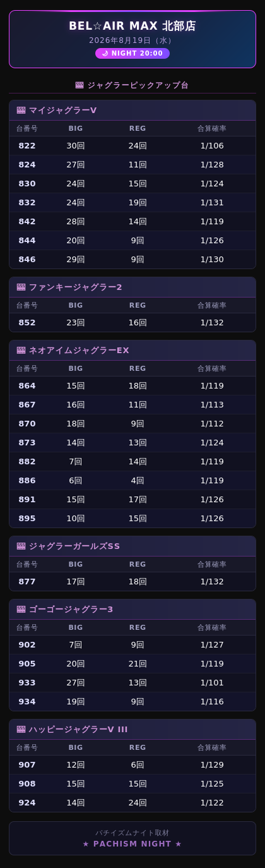This screenshot has width=265, height=868.
Task: Select machine row 822
Action: click(132, 145)
